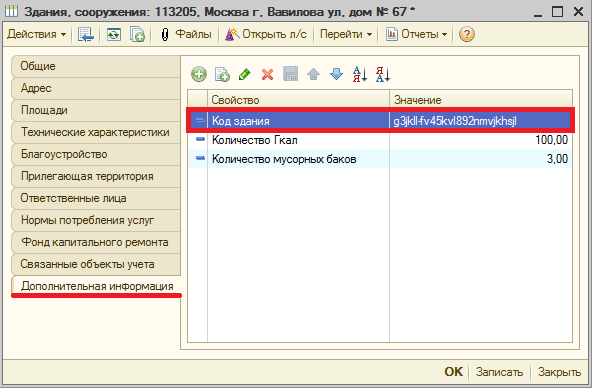Click Открыть л/с button

(266, 34)
